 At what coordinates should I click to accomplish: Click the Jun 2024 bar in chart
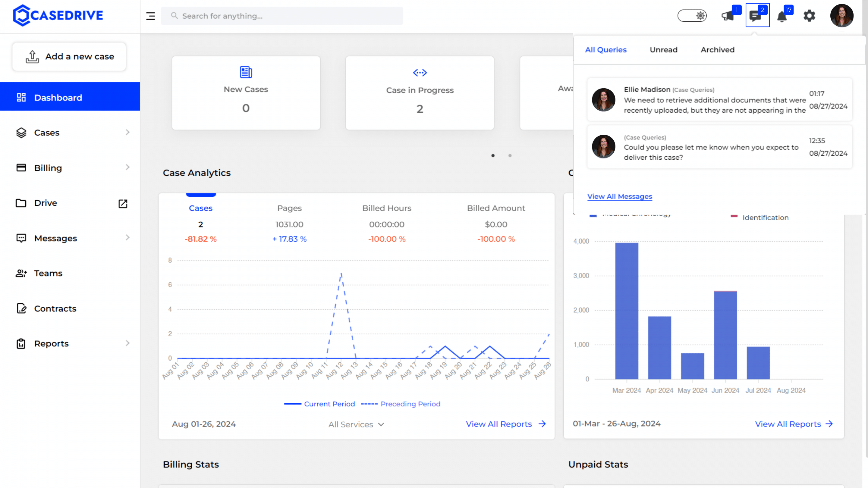click(x=725, y=335)
